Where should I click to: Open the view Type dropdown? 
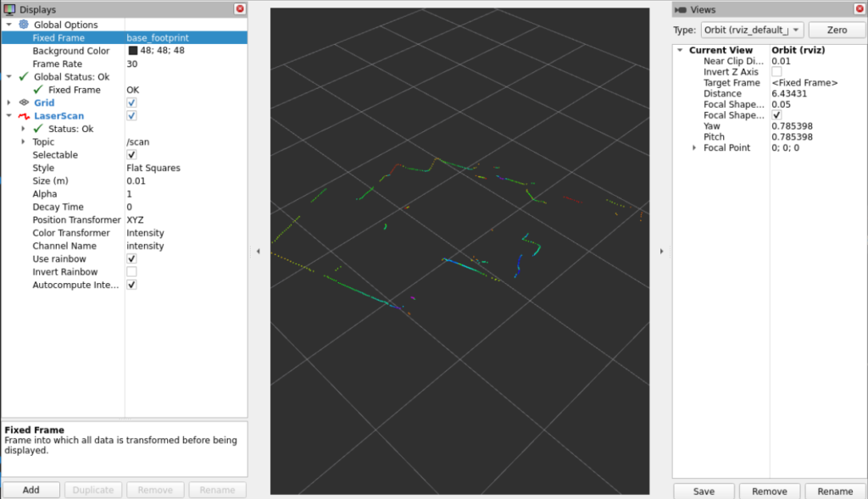tap(751, 30)
